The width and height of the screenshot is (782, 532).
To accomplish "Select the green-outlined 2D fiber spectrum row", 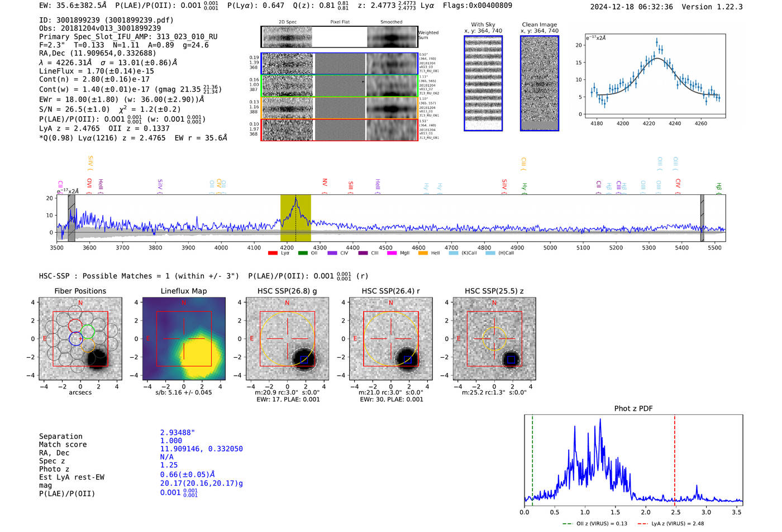I will click(x=339, y=86).
